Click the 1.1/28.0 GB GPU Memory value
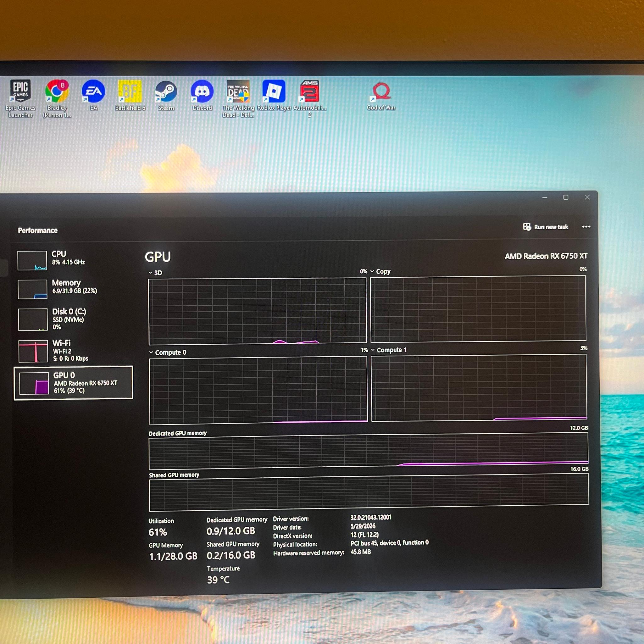This screenshot has width=644, height=644. click(173, 556)
